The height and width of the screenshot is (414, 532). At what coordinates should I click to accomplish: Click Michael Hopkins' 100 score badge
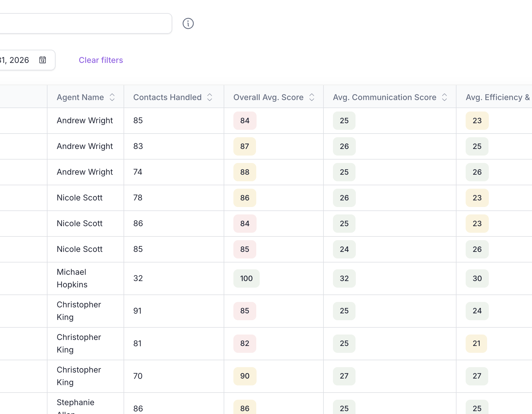(x=246, y=278)
